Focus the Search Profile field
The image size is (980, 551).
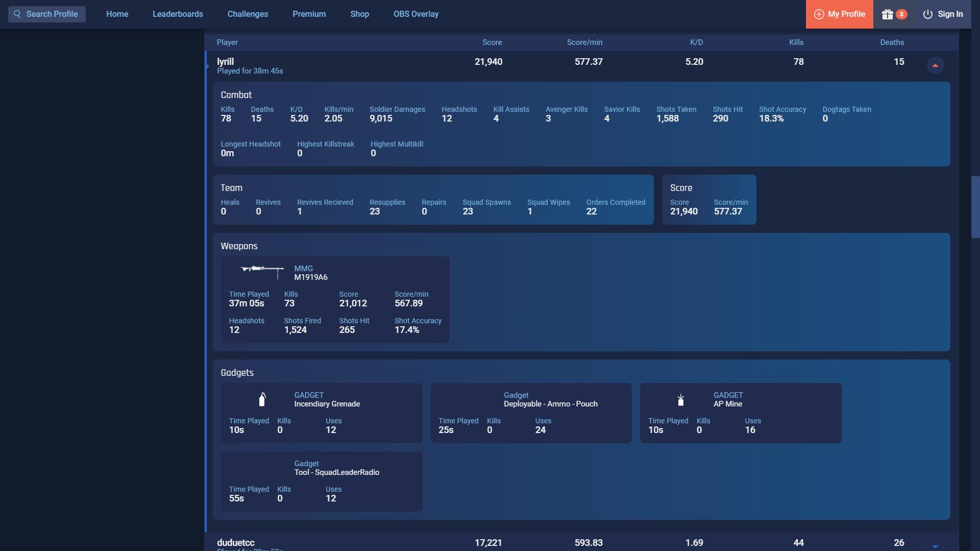point(47,14)
